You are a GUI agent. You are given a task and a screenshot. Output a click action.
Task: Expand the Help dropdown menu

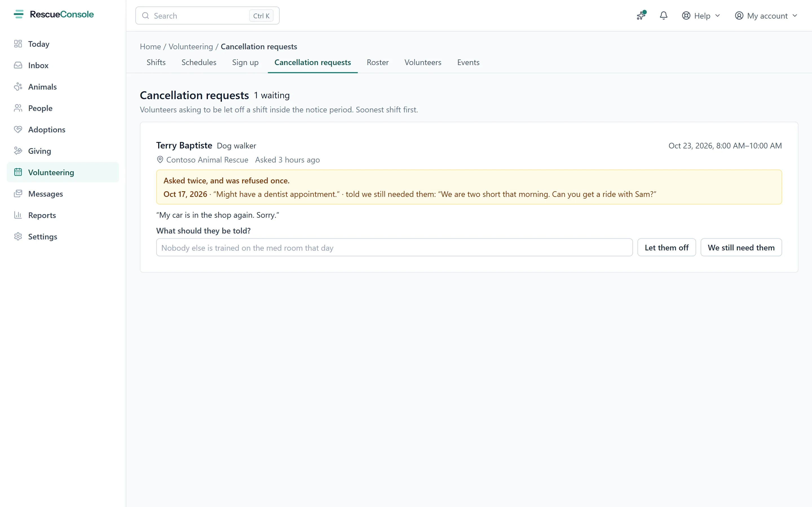pyautogui.click(x=701, y=16)
